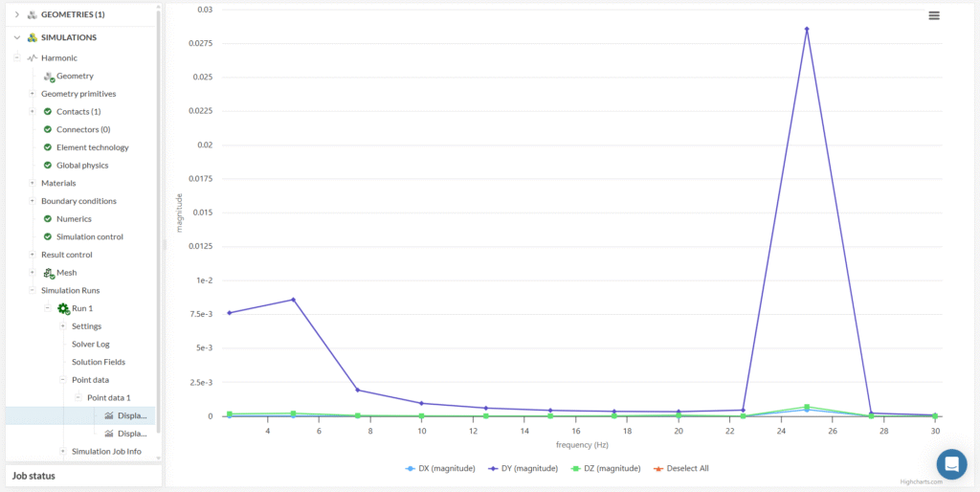Toggle DX (magnitude) series in legend
Image resolution: width=980 pixels, height=492 pixels.
click(x=440, y=468)
